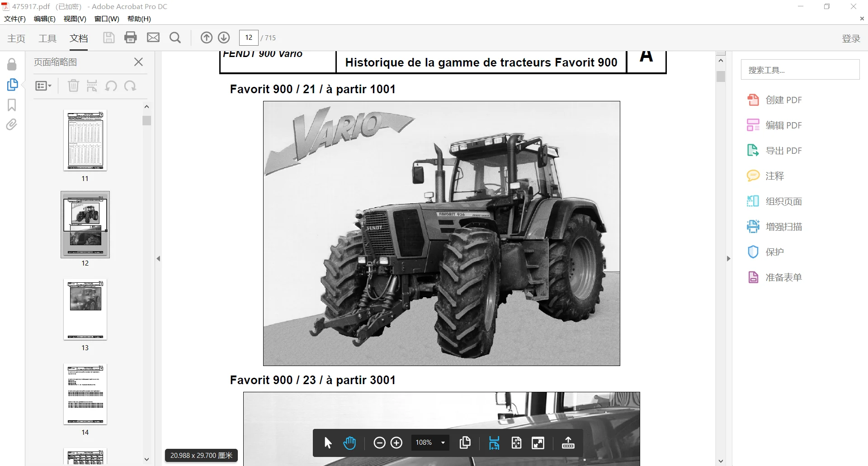
Task: Click document vertical scrollbar handle
Action: (721, 76)
